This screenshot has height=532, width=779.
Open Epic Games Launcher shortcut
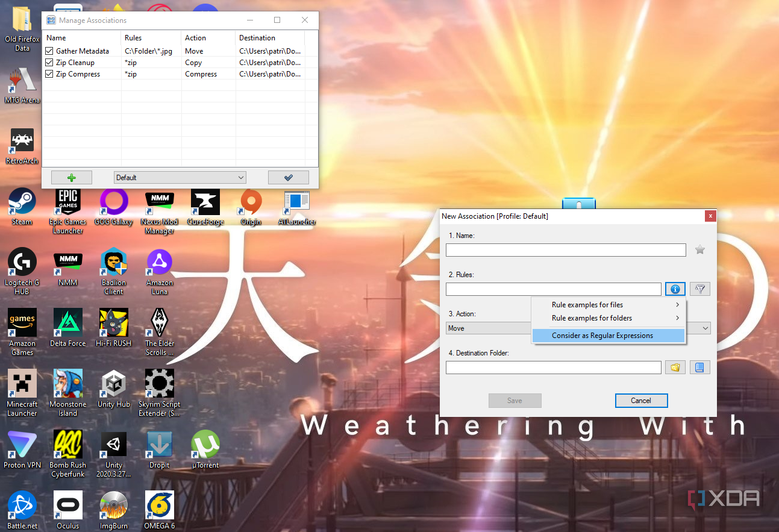click(68, 211)
